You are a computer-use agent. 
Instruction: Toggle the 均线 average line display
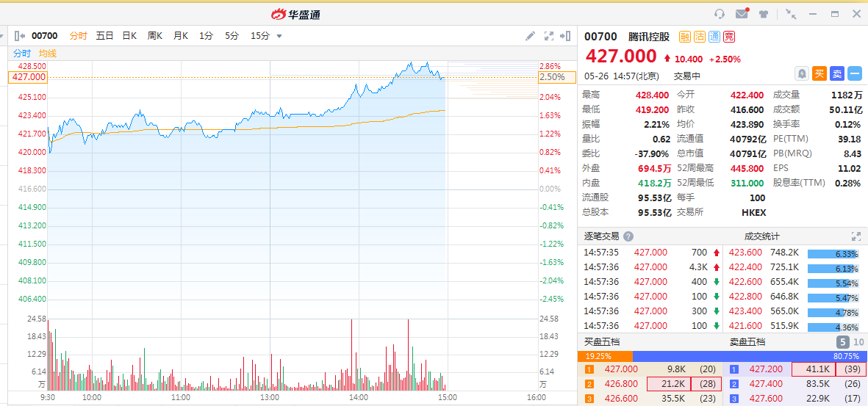tap(48, 54)
